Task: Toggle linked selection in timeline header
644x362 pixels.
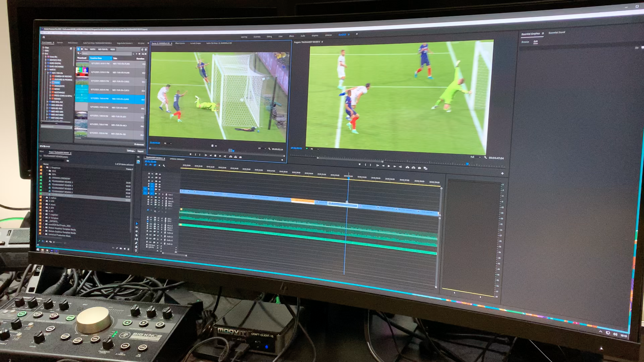Action: [x=155, y=165]
